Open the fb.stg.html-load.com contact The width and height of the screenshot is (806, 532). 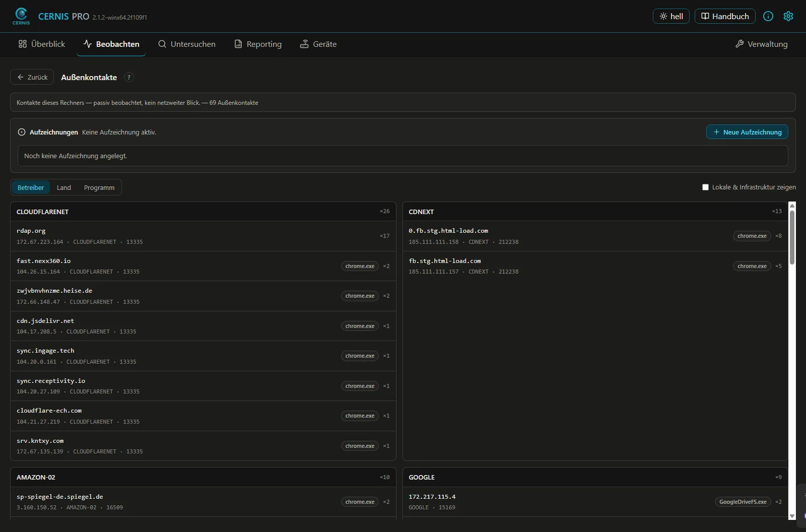click(x=595, y=266)
